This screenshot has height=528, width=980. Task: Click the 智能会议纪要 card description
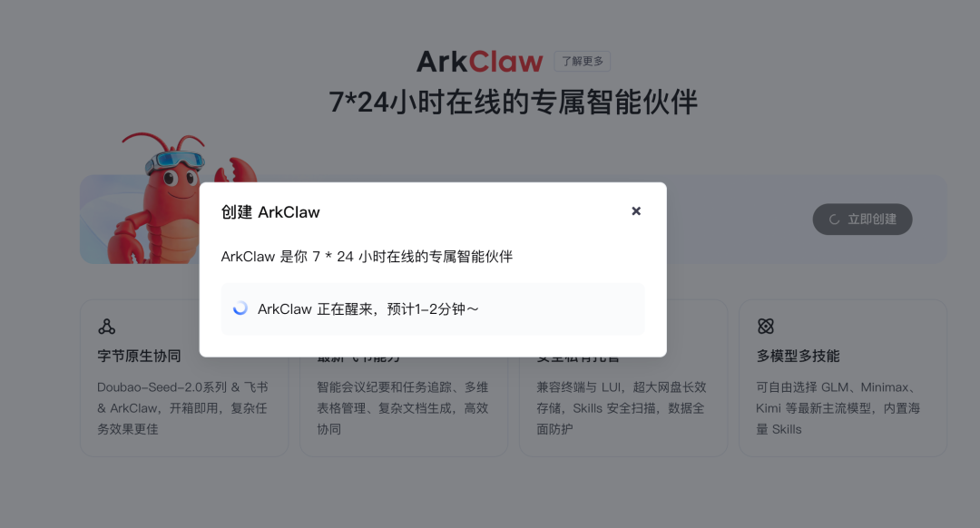coord(403,408)
